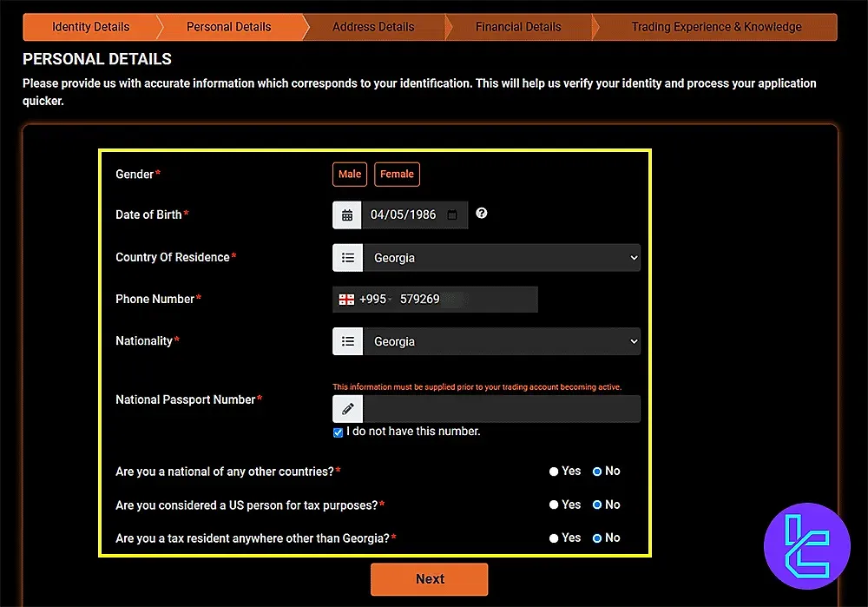Screen dimensions: 868x607
Task: Click the list icon beside Country Of Residence
Action: 347,258
